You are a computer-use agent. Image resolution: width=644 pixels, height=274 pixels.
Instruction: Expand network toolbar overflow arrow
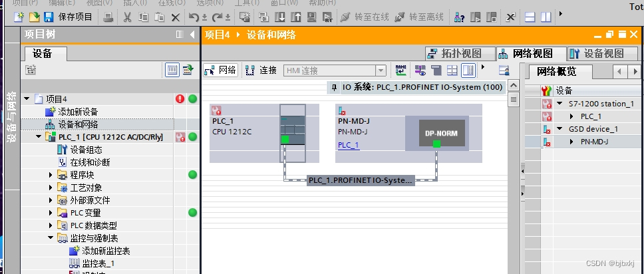click(x=483, y=67)
